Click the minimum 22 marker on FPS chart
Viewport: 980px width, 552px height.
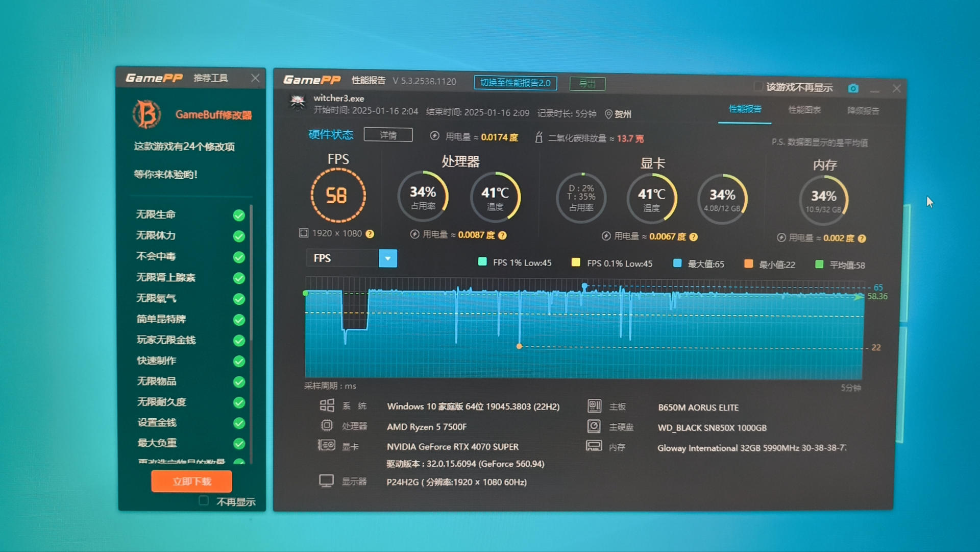pyautogui.click(x=519, y=346)
